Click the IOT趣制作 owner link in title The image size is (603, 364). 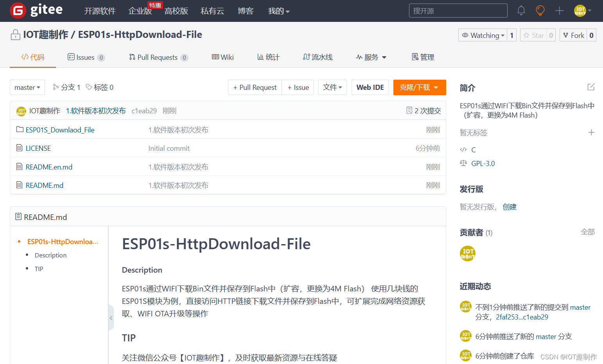point(46,35)
